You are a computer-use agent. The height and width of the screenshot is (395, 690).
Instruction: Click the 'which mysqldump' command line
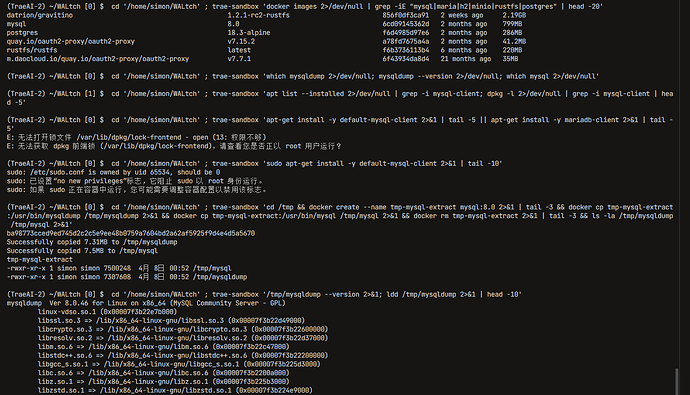click(x=303, y=77)
